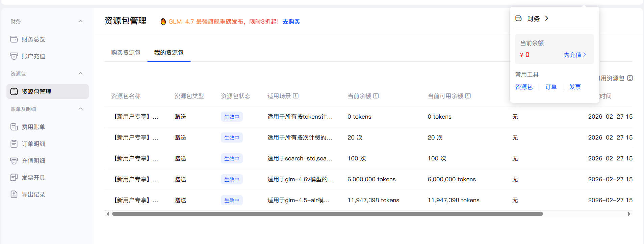
Task: Click the 账户充值 menu label
Action: (x=33, y=56)
